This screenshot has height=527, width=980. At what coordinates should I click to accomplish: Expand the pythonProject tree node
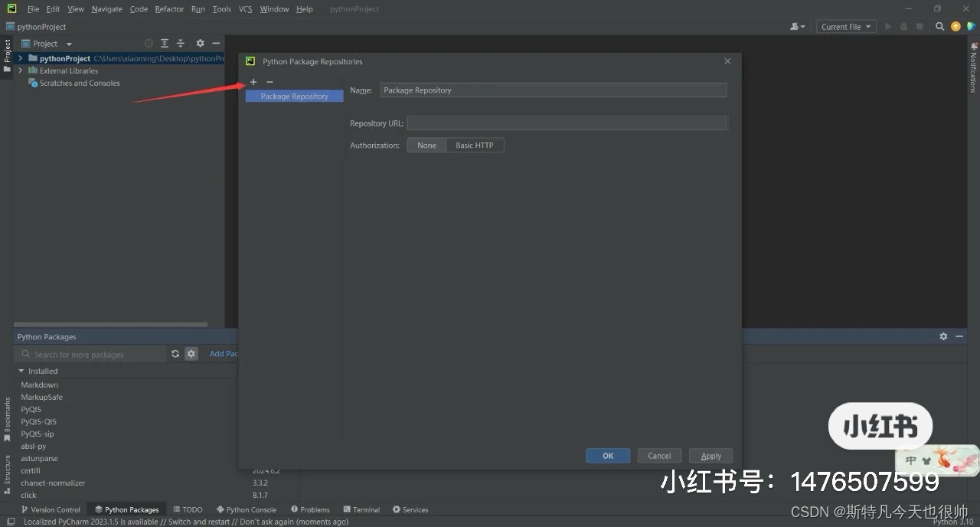coord(21,58)
